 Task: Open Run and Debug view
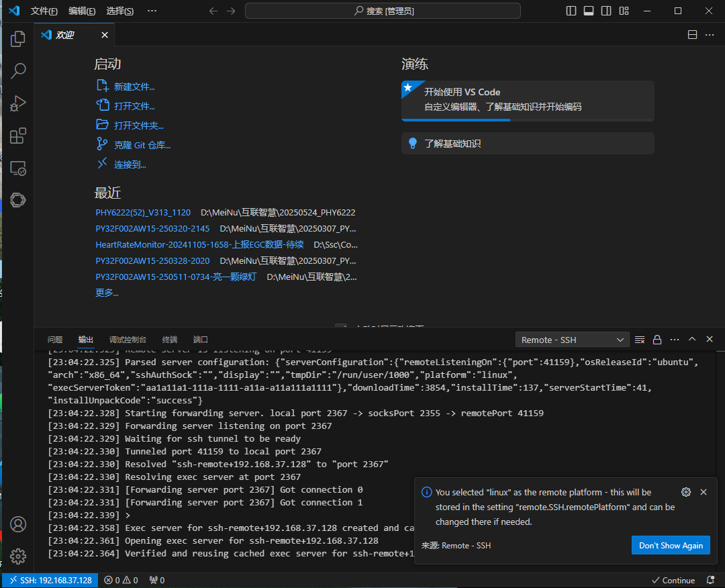click(x=17, y=103)
